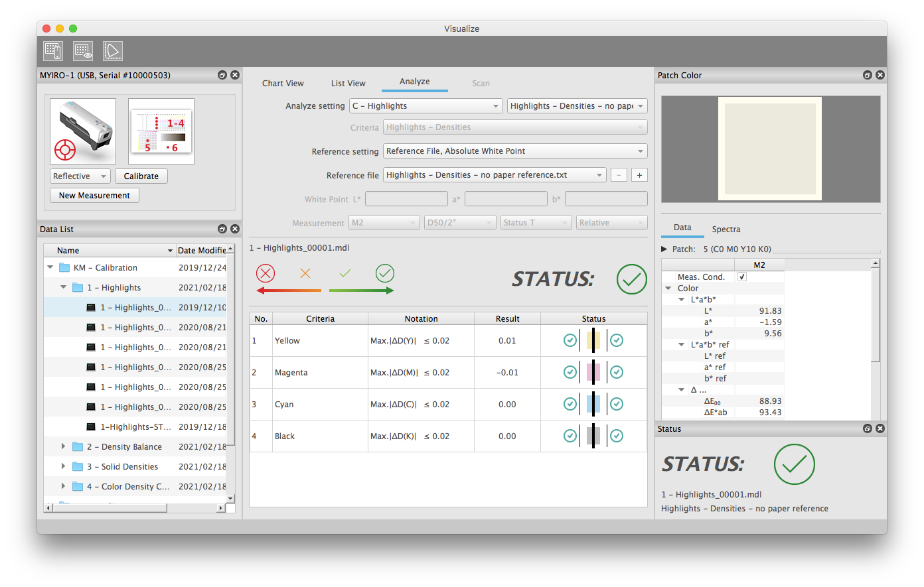This screenshot has width=924, height=587.
Task: Switch to the Spectra tab
Action: pyautogui.click(x=726, y=229)
